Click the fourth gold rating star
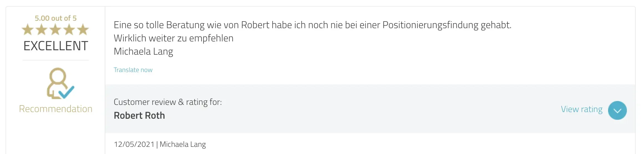 [69, 30]
